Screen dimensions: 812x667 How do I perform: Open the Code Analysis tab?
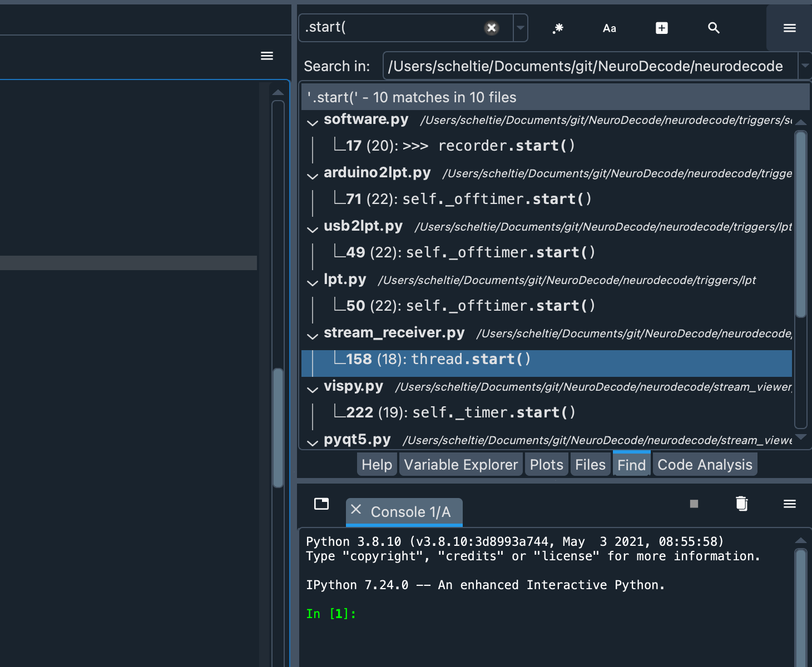pyautogui.click(x=705, y=464)
